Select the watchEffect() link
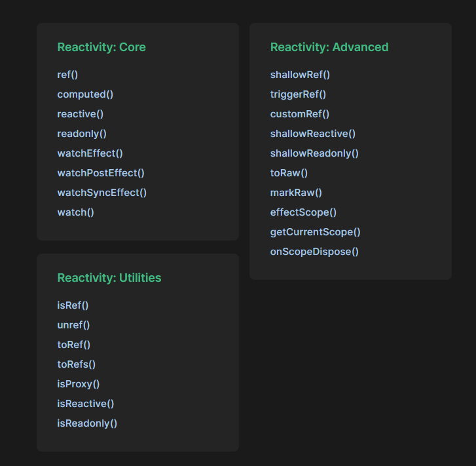 tap(90, 153)
